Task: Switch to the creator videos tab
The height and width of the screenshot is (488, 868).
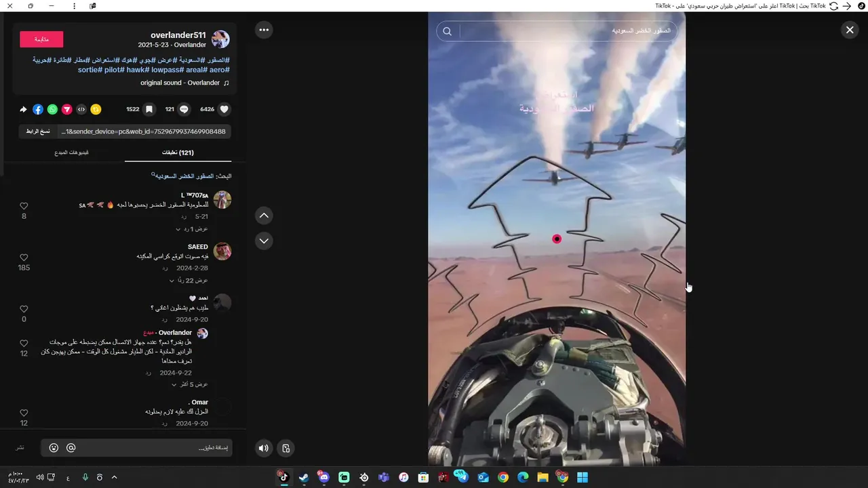Action: click(72, 152)
